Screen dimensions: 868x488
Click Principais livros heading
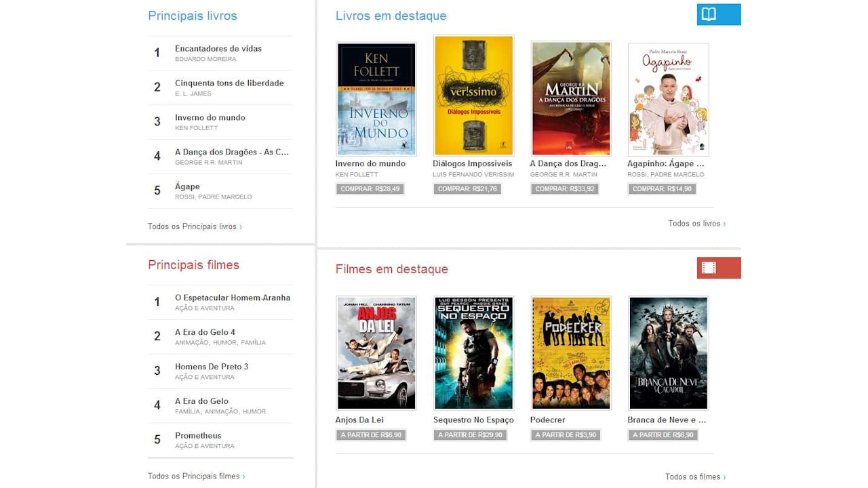click(x=193, y=16)
